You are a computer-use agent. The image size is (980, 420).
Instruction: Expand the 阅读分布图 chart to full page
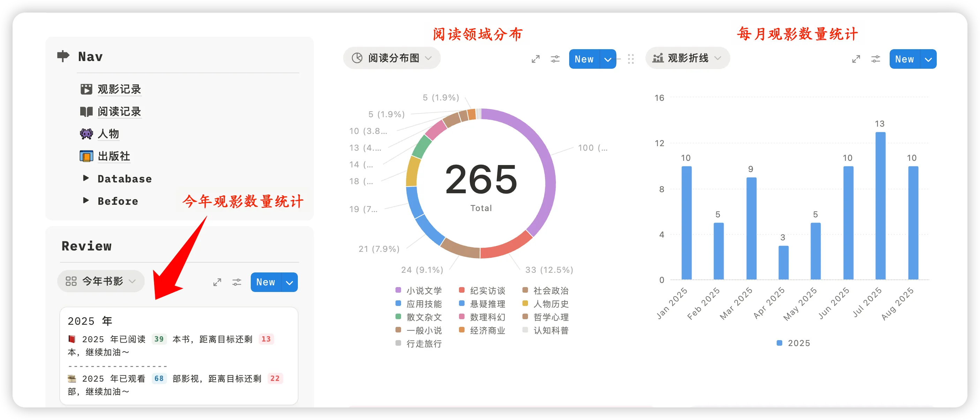(x=536, y=59)
